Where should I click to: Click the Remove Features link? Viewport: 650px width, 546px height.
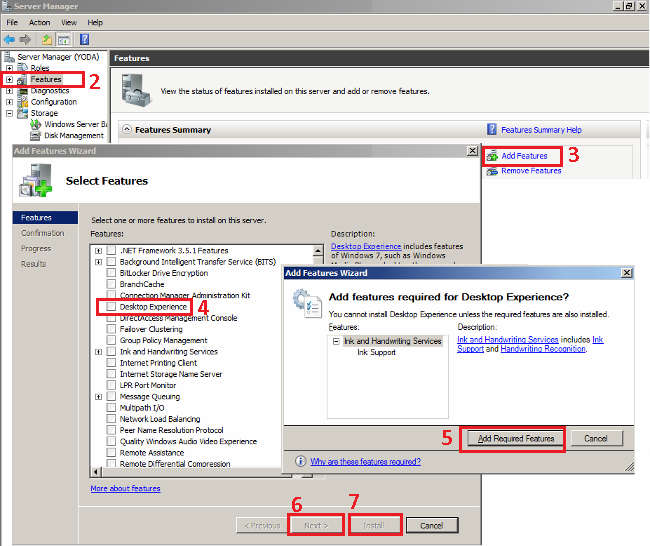pos(531,171)
